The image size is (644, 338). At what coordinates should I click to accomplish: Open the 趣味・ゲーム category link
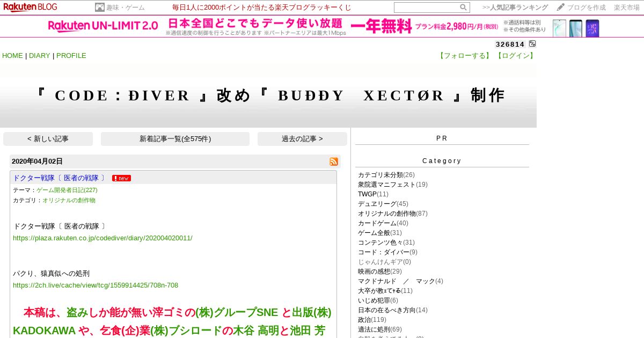click(126, 8)
